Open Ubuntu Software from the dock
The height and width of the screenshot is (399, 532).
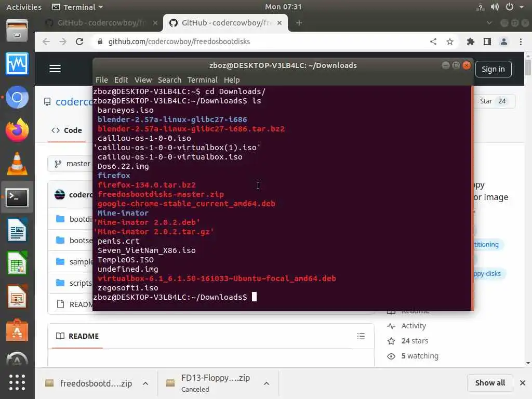coord(17,330)
